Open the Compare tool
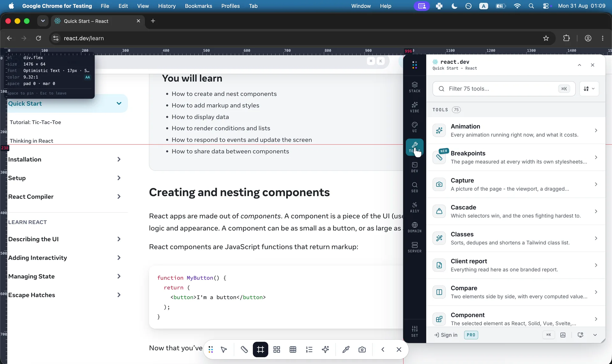 [515, 292]
